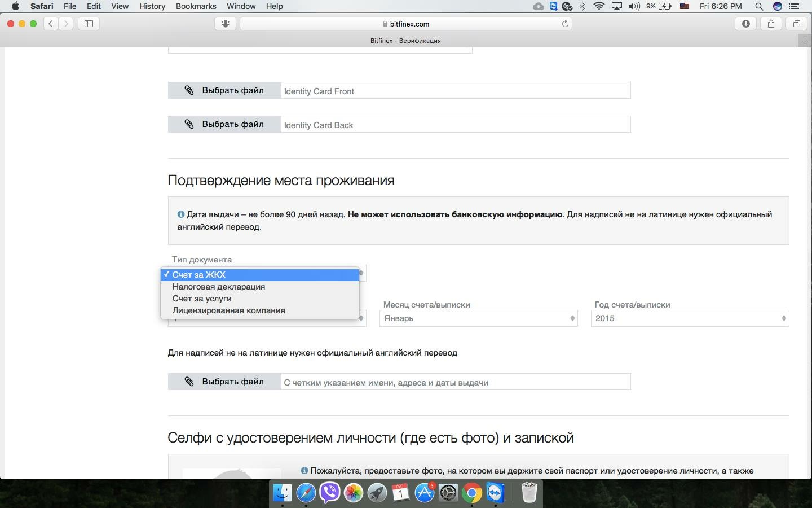Click the 'Тип документа' label
812x508 pixels.
point(202,260)
